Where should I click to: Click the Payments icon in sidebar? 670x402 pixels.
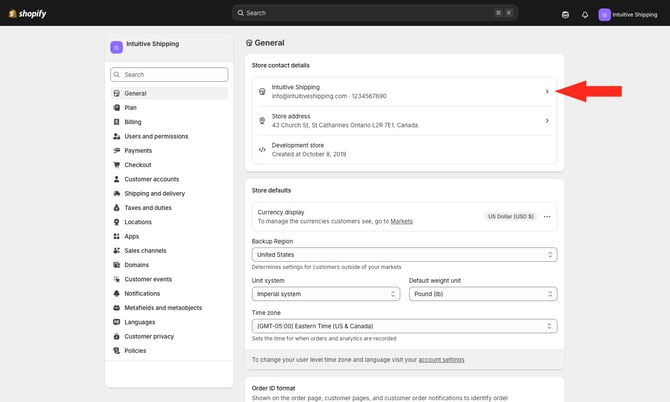[116, 150]
